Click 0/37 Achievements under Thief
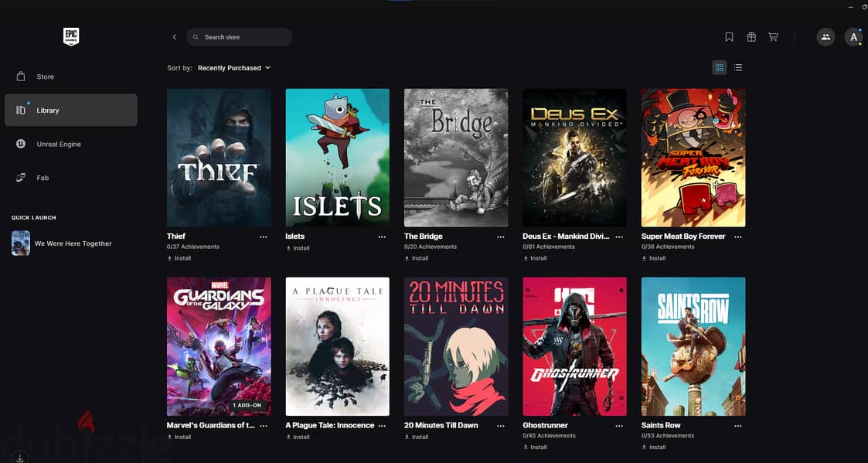This screenshot has width=868, height=463. click(x=193, y=247)
